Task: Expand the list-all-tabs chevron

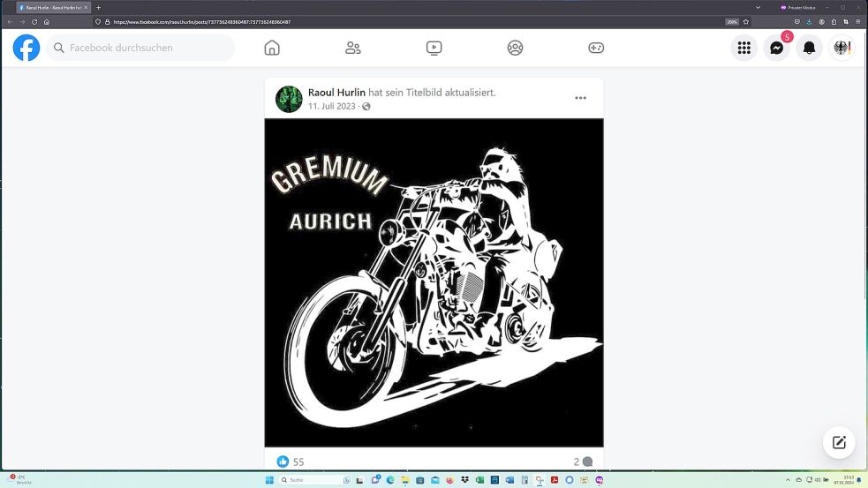Action: point(758,8)
